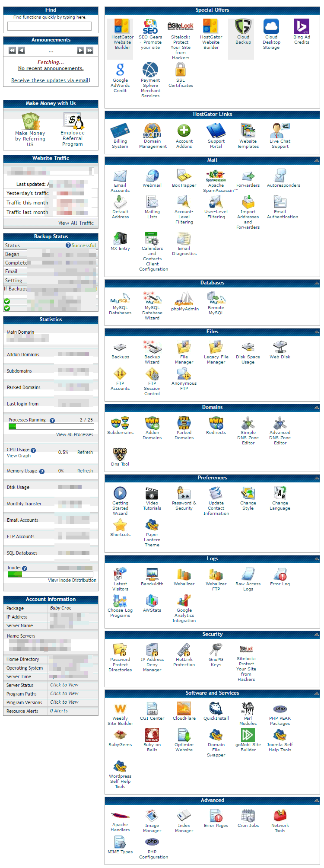This screenshot has height=868, width=324.
Task: Show next announcement
Action: 80,50
